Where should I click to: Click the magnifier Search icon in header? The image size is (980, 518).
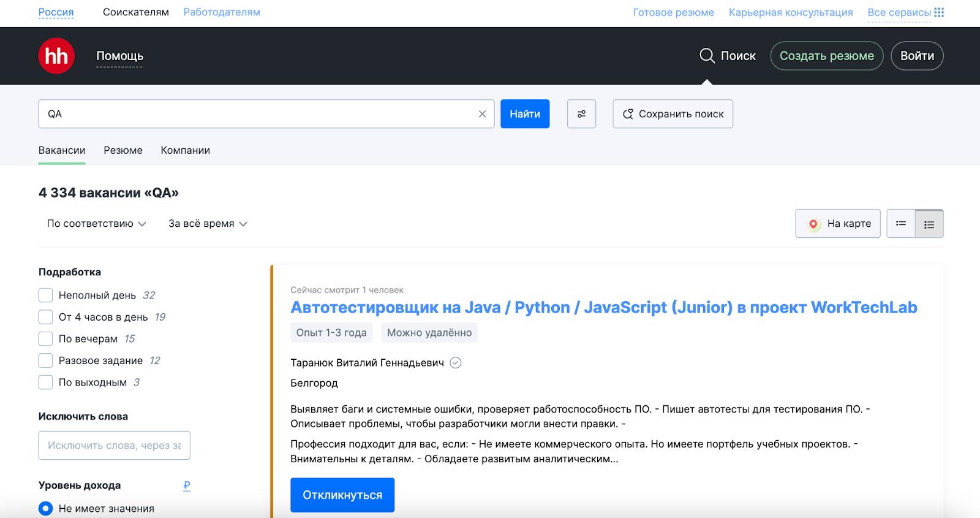point(707,56)
